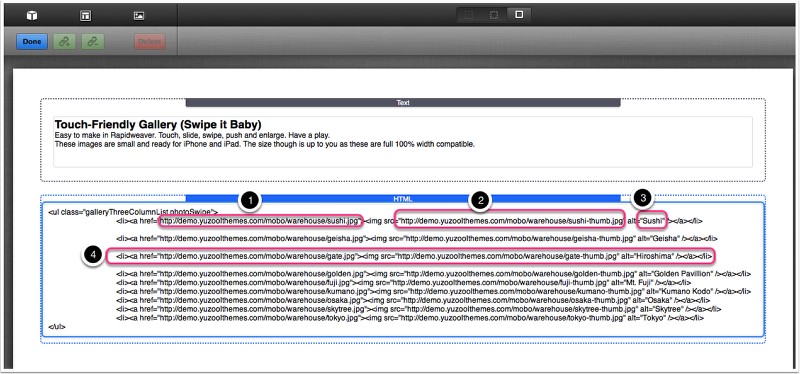
Task: Click the closing </ul> tag
Action: pyautogui.click(x=57, y=327)
